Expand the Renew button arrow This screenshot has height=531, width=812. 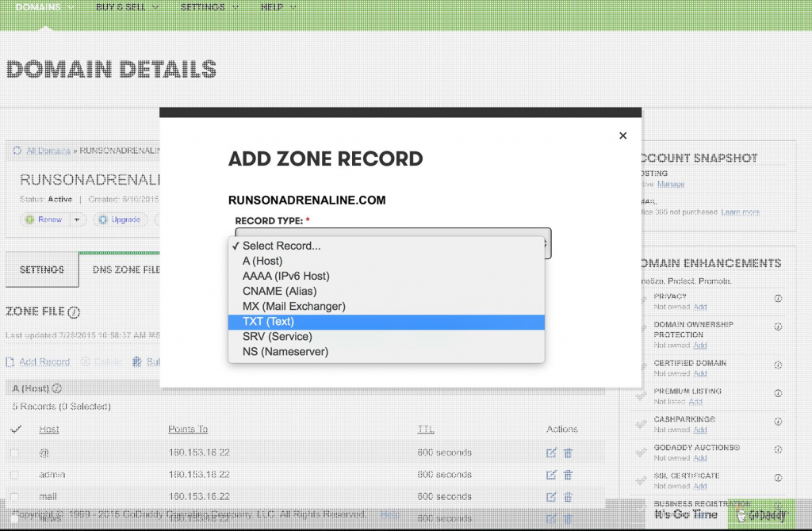[x=77, y=220]
